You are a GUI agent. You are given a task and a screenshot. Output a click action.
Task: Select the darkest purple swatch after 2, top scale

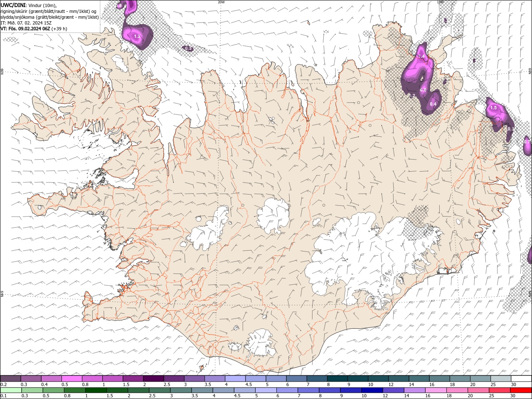[x=153, y=379]
